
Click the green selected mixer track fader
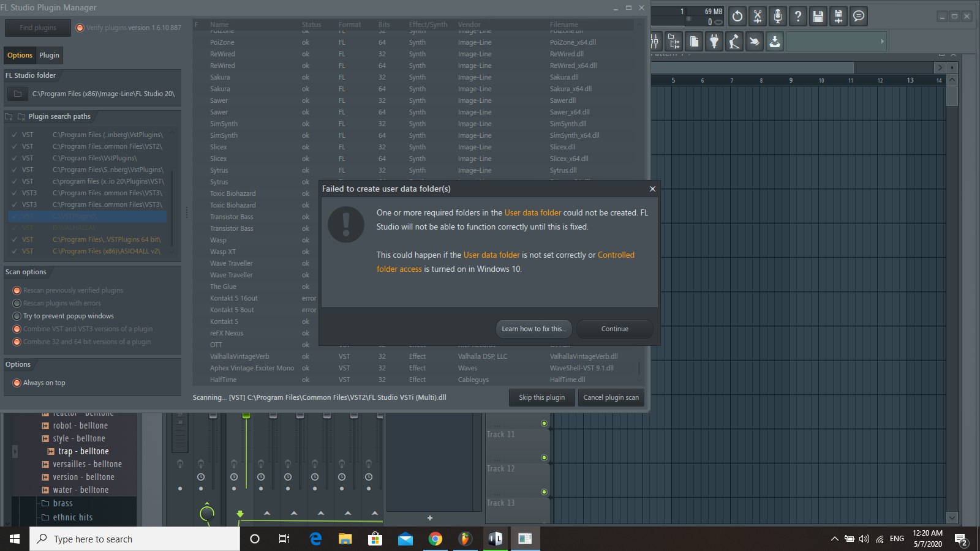coord(246,416)
